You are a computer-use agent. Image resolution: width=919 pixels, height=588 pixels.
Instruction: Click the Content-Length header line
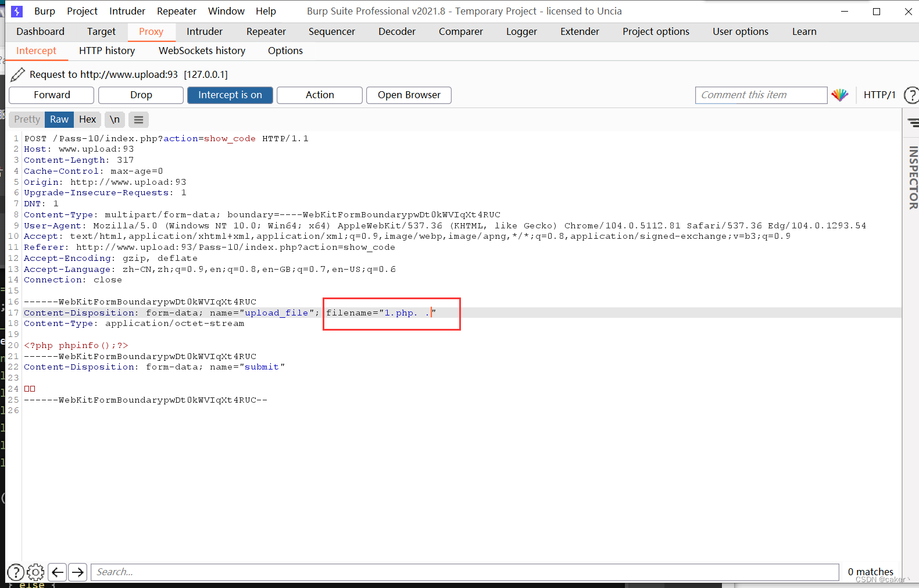[x=78, y=160]
